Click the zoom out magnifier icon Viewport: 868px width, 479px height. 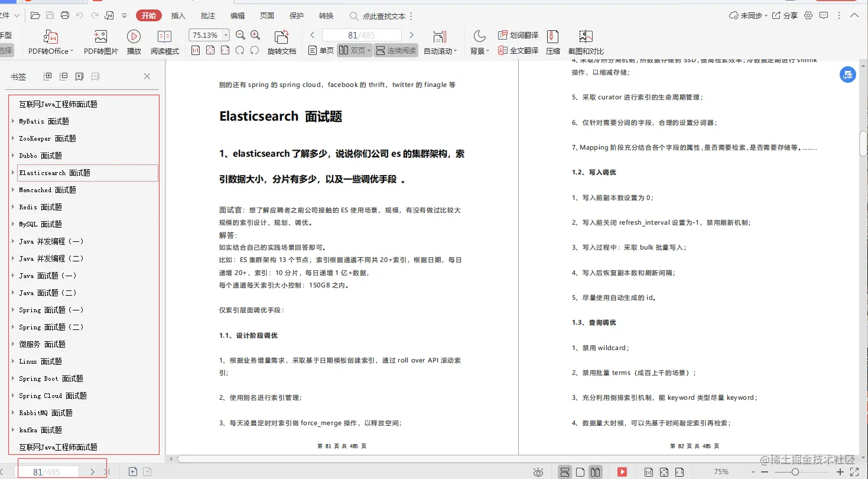click(240, 35)
